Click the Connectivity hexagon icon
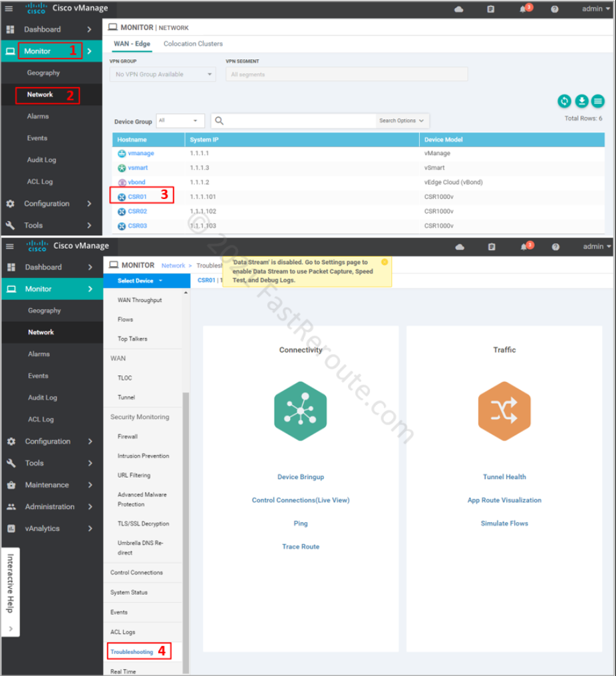Screen dimensions: 616x676 click(x=300, y=411)
